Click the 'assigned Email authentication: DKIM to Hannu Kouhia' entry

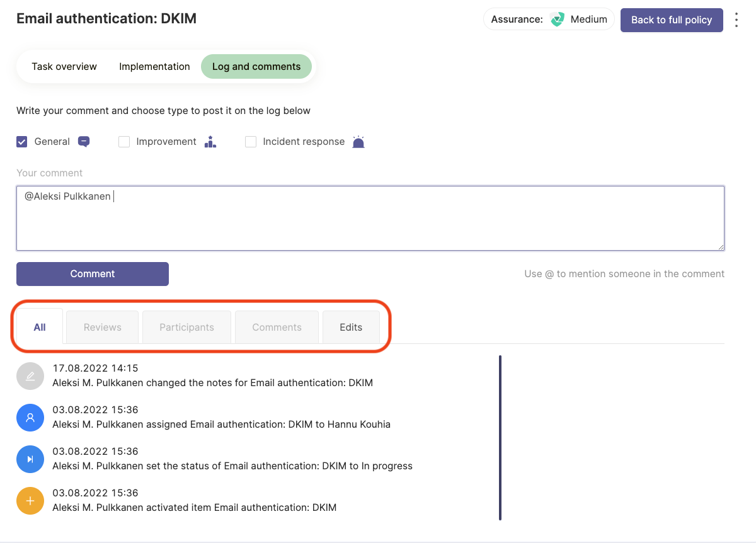[x=221, y=425]
